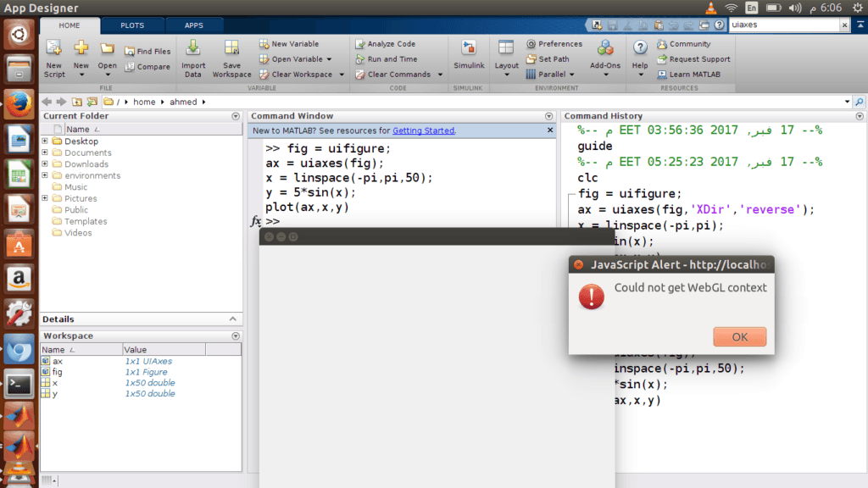Select the Pictures folder in Current Folder

point(81,198)
